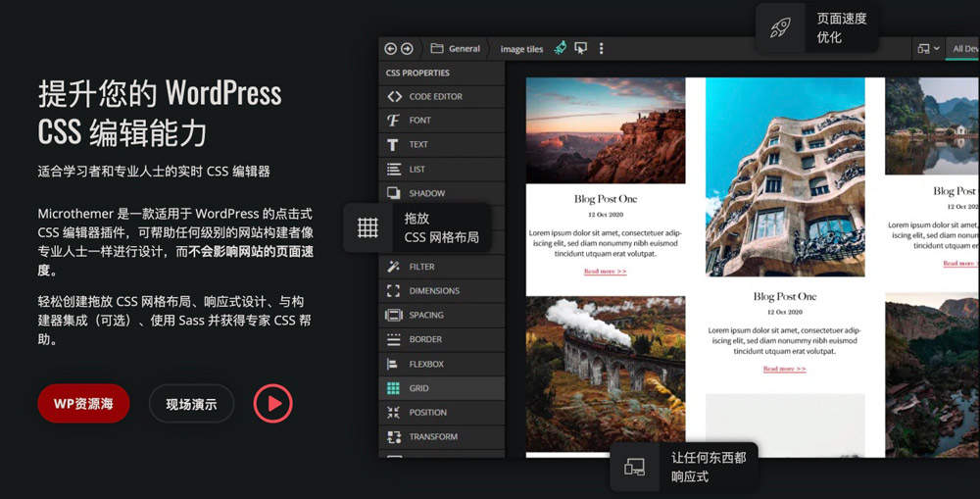The width and height of the screenshot is (980, 499).
Task: Follow Read more link under second Blog Post One
Action: click(784, 369)
